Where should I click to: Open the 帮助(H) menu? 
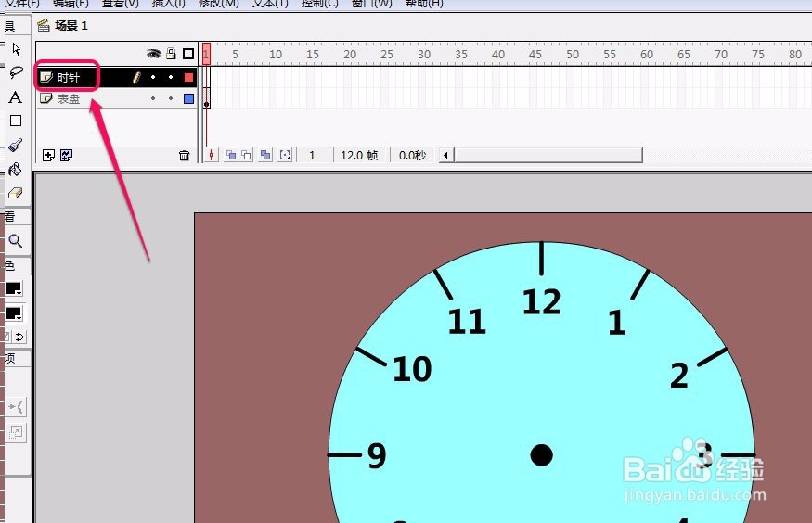(x=424, y=3)
